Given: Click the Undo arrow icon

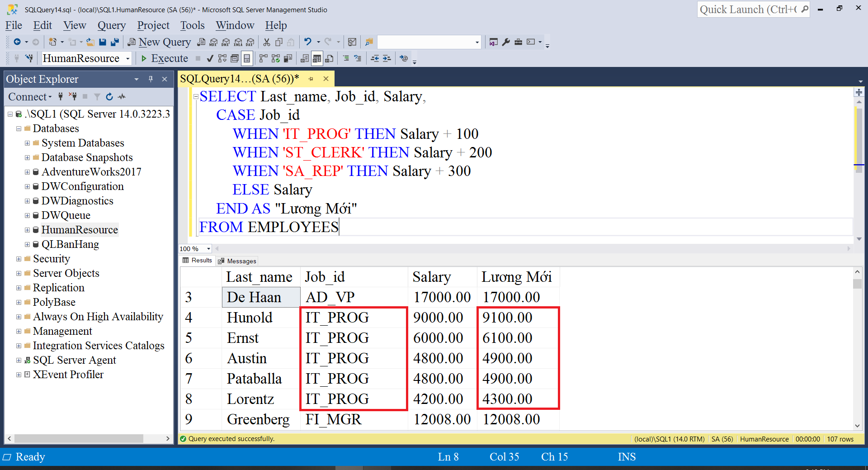Looking at the screenshot, I should (308, 42).
